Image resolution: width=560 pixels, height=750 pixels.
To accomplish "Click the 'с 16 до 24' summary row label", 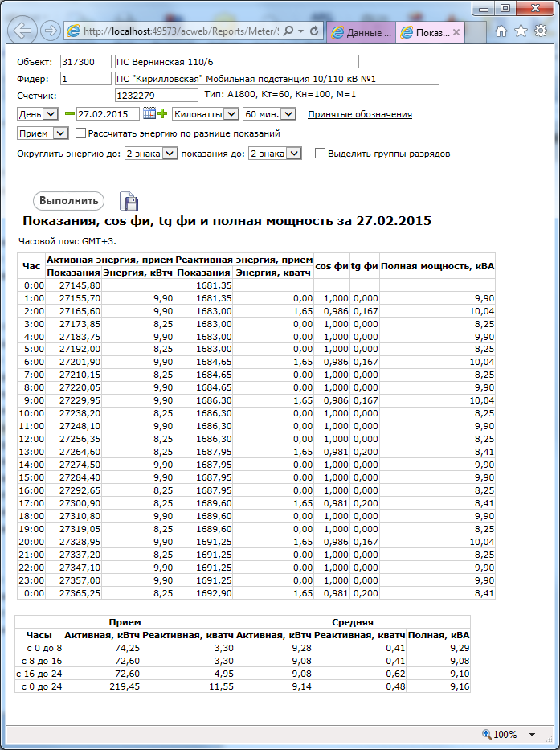I will [x=39, y=674].
